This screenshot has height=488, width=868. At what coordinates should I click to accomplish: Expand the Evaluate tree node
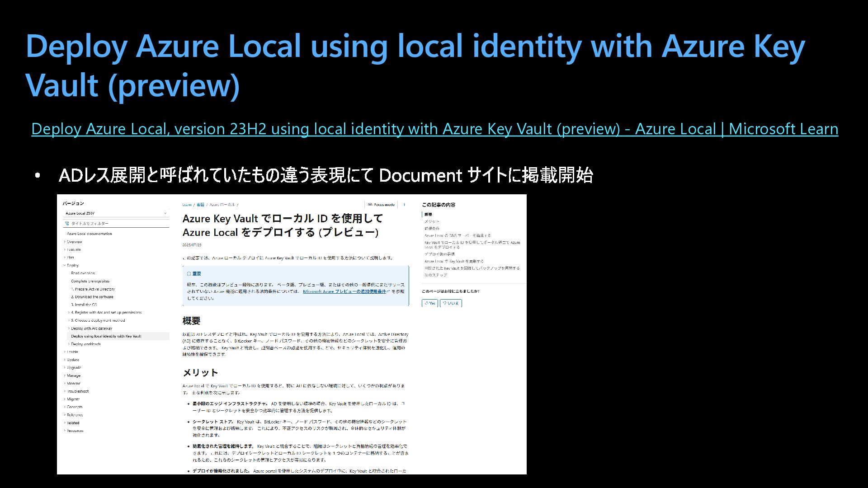pos(72,249)
